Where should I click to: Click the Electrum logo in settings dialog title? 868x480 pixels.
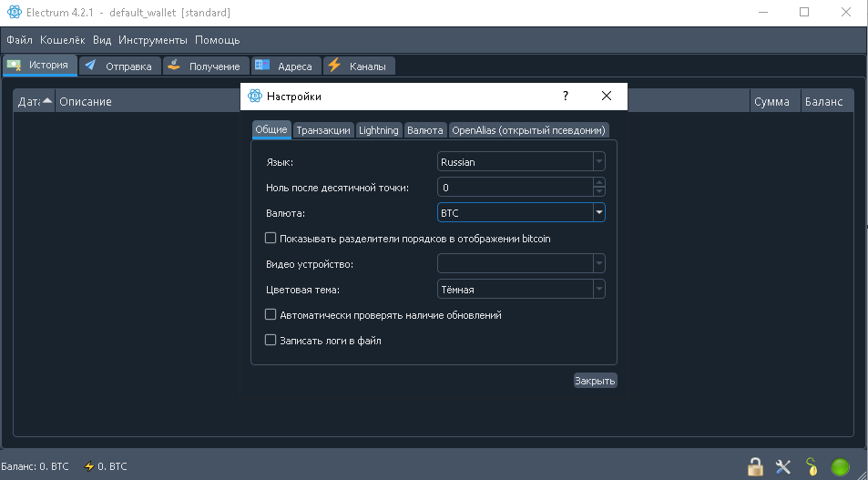pos(255,96)
